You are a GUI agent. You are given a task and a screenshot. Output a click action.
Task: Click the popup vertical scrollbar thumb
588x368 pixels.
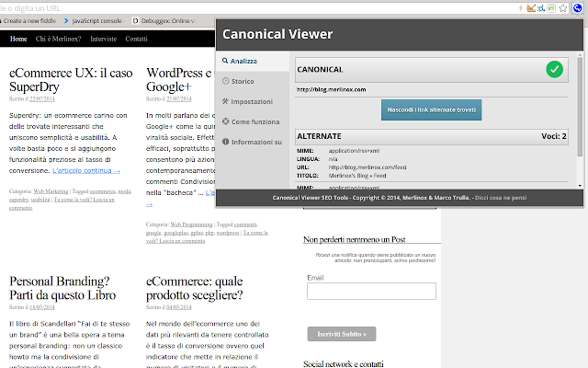pyautogui.click(x=580, y=107)
